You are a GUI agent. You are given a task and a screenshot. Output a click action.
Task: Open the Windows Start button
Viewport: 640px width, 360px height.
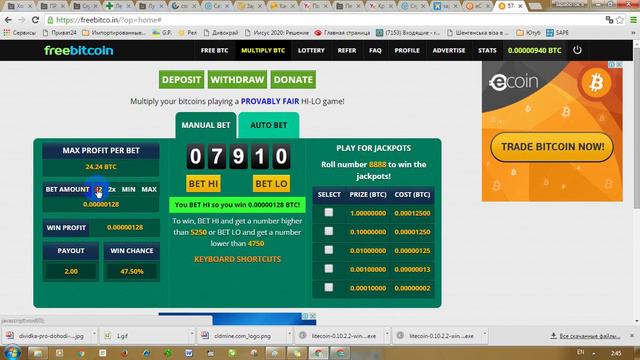pyautogui.click(x=11, y=353)
